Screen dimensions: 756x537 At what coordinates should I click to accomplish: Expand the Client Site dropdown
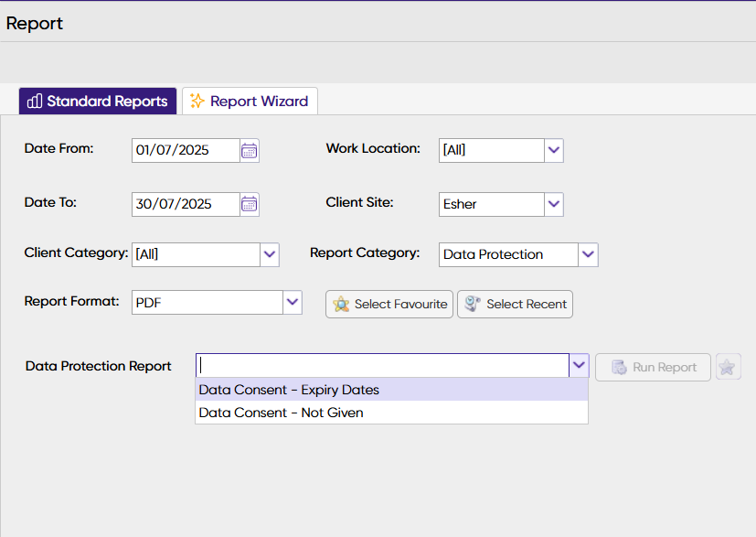pos(554,204)
